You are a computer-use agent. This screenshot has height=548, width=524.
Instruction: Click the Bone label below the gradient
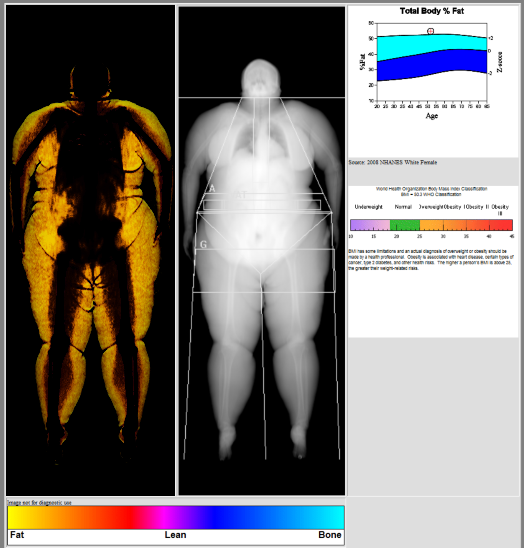330,535
